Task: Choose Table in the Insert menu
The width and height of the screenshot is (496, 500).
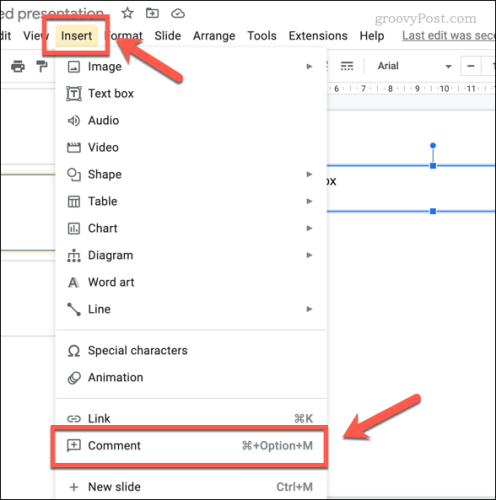Action: [191, 201]
